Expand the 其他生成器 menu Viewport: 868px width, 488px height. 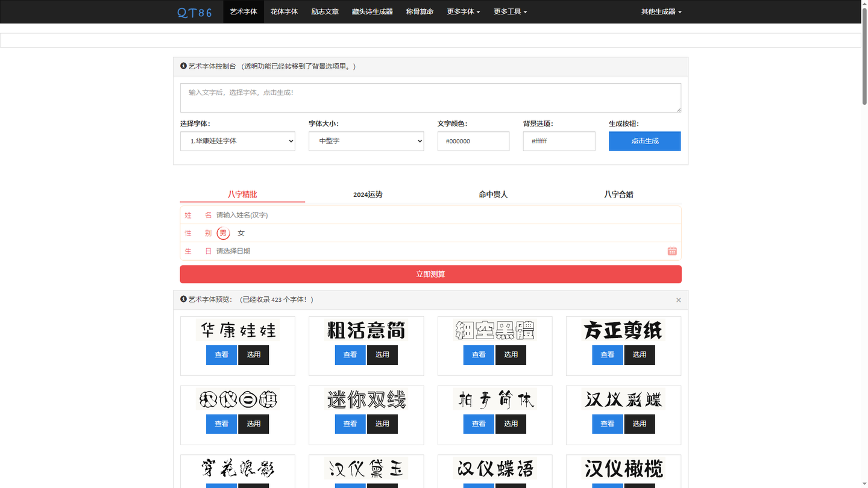[661, 11]
